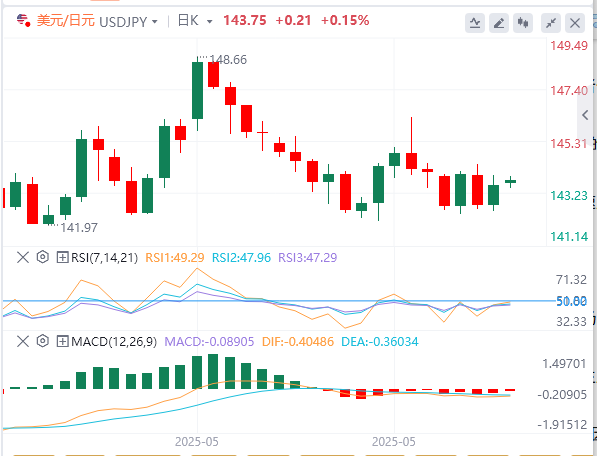Collapse side panel with left chevron
The image size is (597, 456).
click(x=586, y=115)
